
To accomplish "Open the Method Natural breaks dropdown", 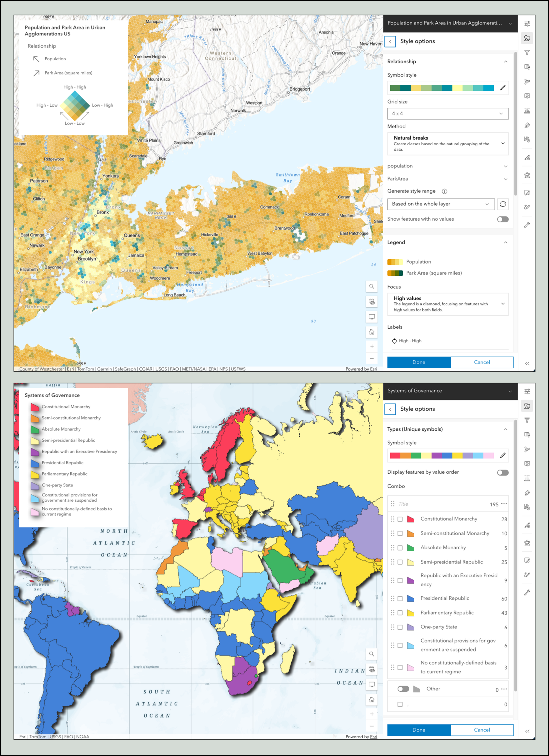I will 448,144.
